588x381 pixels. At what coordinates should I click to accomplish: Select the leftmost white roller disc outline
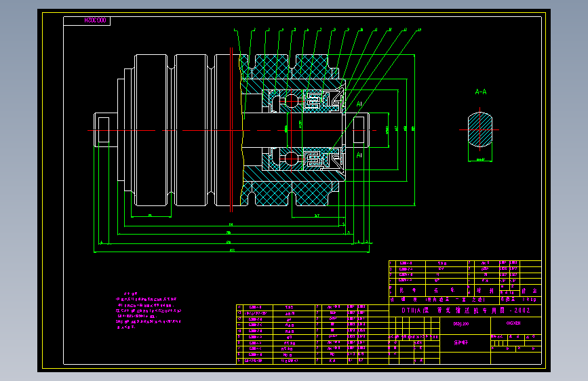pos(151,130)
